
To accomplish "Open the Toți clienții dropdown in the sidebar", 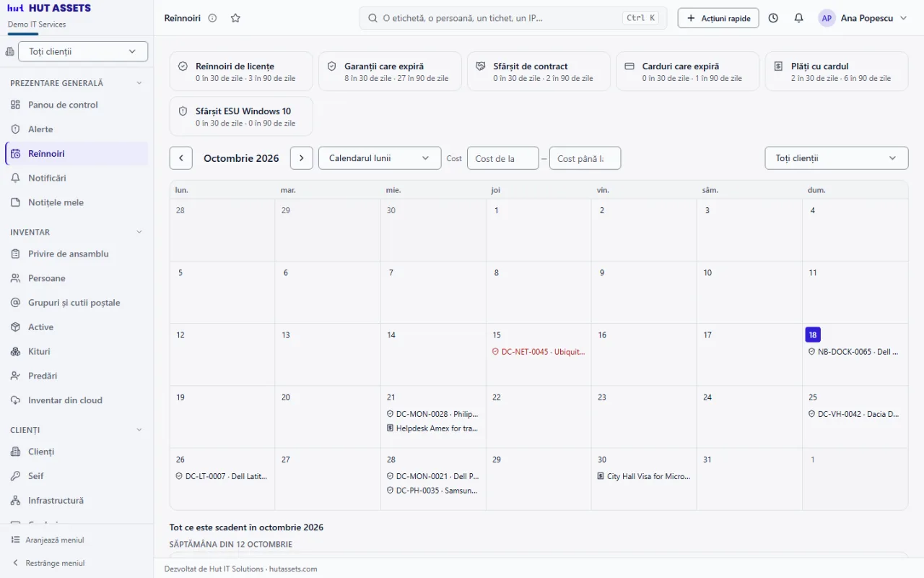I will pyautogui.click(x=83, y=51).
